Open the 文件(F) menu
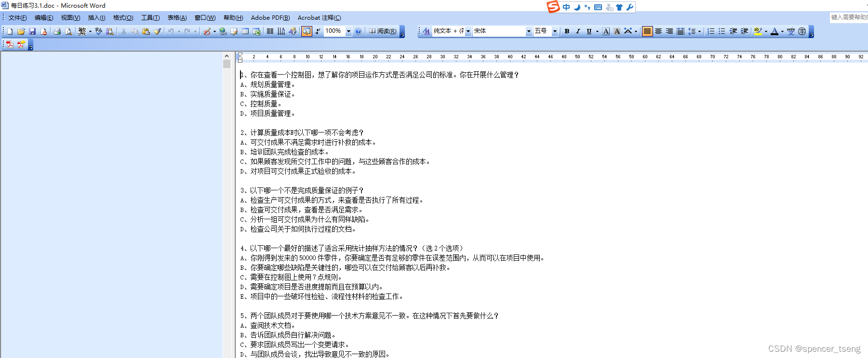Viewport: 868px width, 358px height. point(17,18)
